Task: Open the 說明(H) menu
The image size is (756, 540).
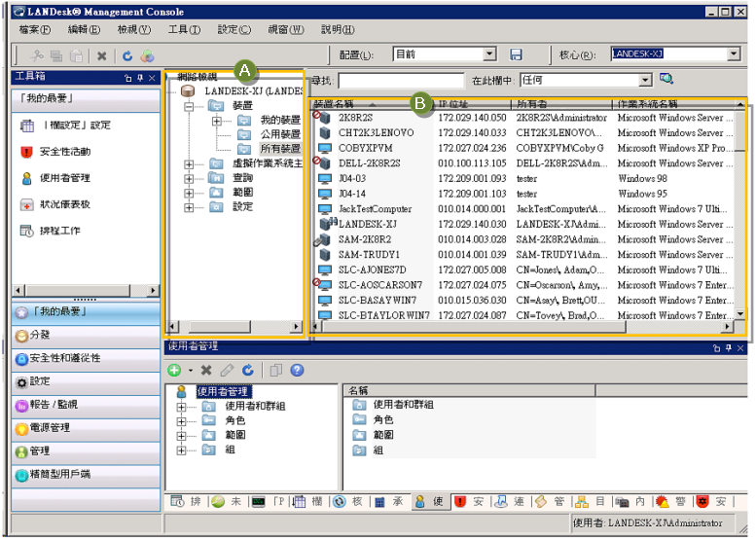Action: pyautogui.click(x=338, y=30)
